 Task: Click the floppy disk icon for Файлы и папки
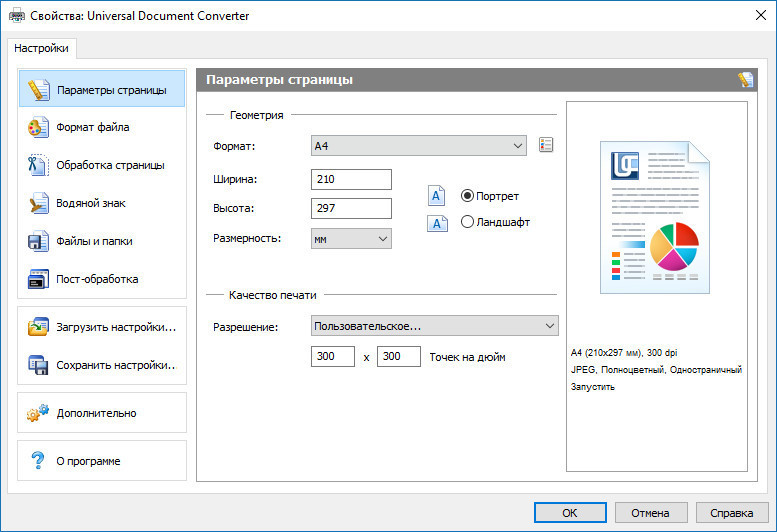click(38, 241)
